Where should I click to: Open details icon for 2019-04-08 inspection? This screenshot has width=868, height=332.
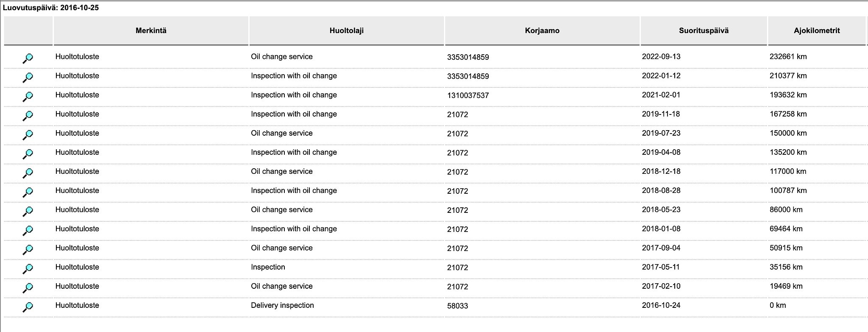(x=28, y=153)
